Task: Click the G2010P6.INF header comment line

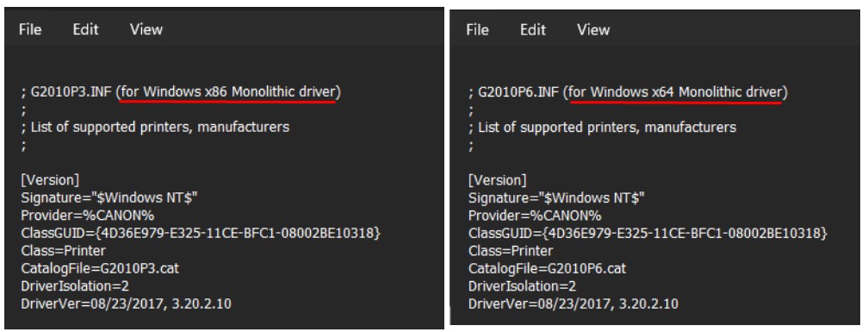Action: (629, 92)
